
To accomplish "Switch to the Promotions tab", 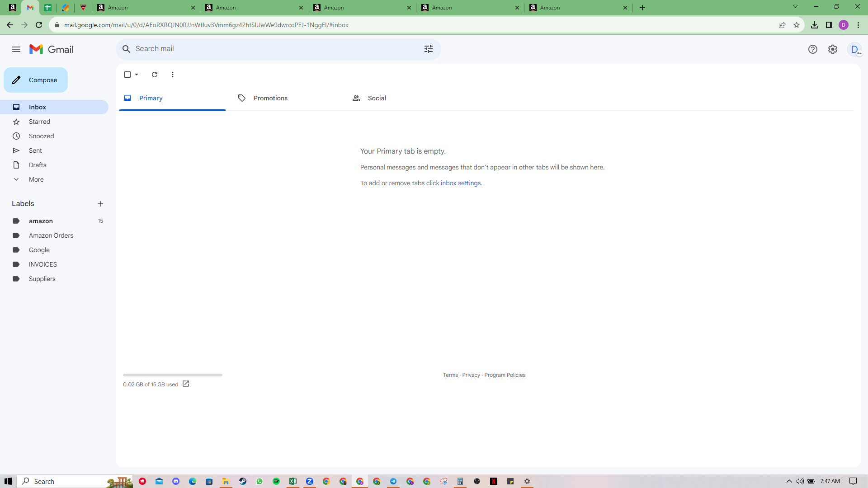I will (x=287, y=98).
